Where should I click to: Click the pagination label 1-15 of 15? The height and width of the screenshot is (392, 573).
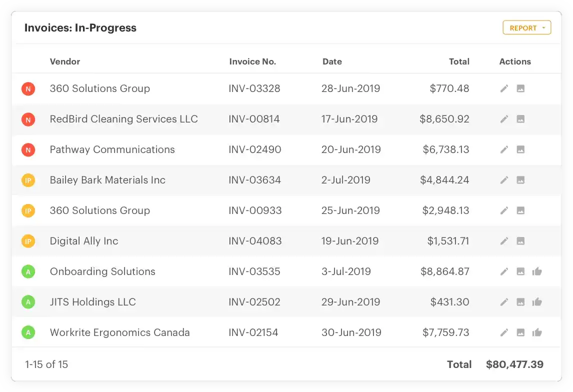point(46,364)
